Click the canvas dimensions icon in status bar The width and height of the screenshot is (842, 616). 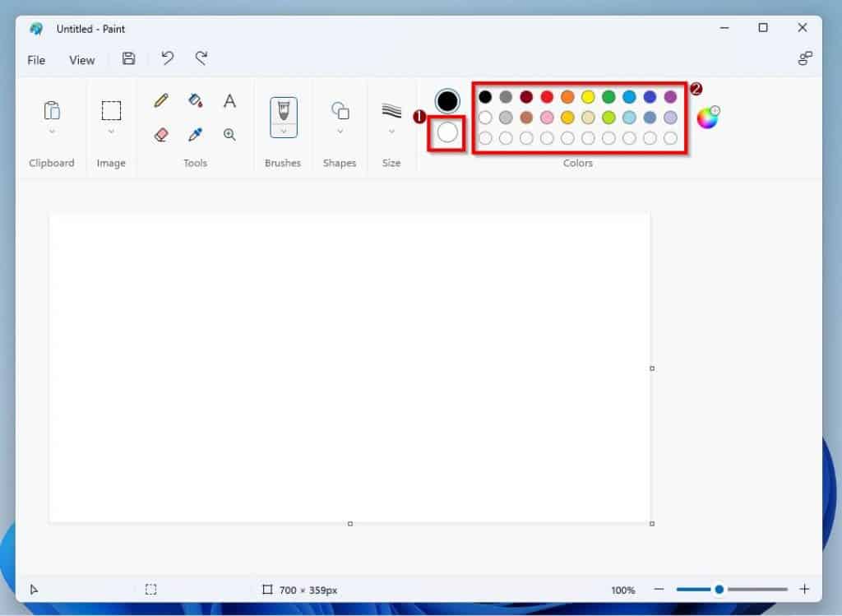267,589
